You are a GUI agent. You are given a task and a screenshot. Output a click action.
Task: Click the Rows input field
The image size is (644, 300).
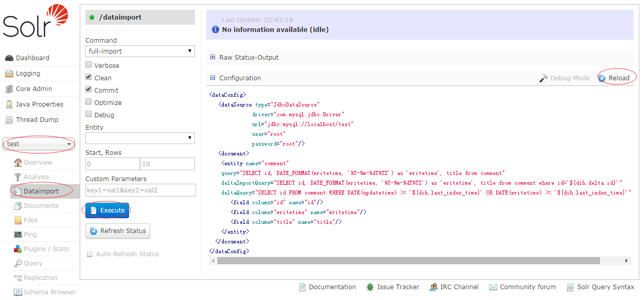click(168, 164)
